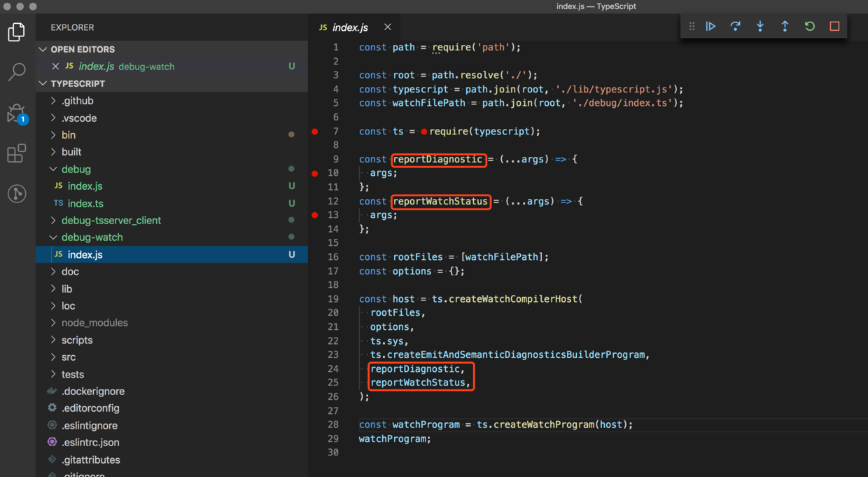The width and height of the screenshot is (868, 477).
Task: Disable the breakpoint on line 13
Action: click(315, 215)
